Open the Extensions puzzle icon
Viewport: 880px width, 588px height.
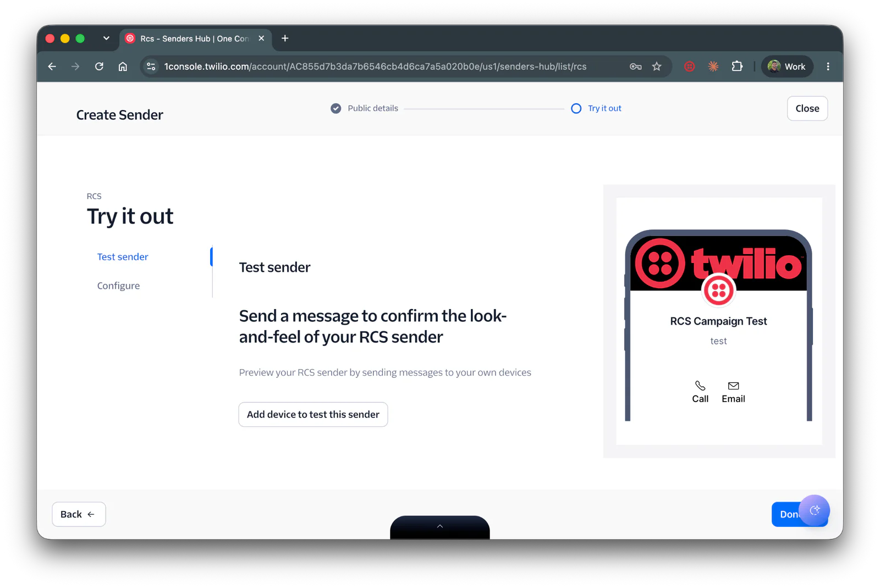[737, 67]
